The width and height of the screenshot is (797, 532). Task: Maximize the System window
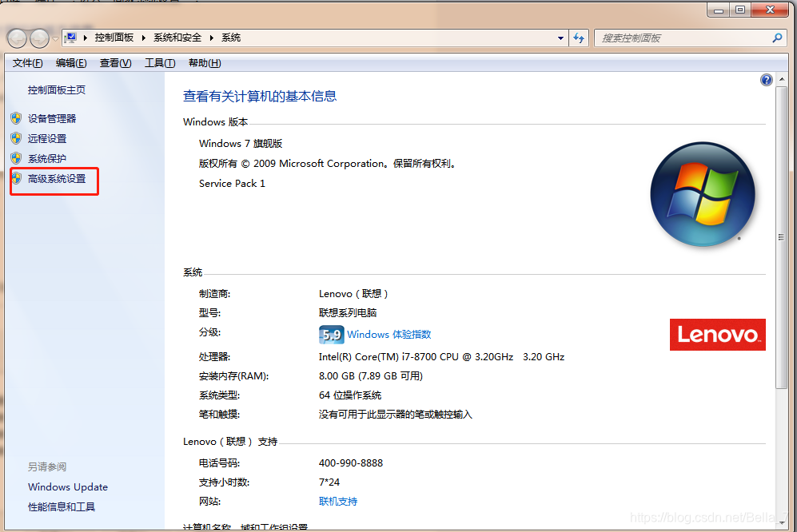pyautogui.click(x=740, y=10)
